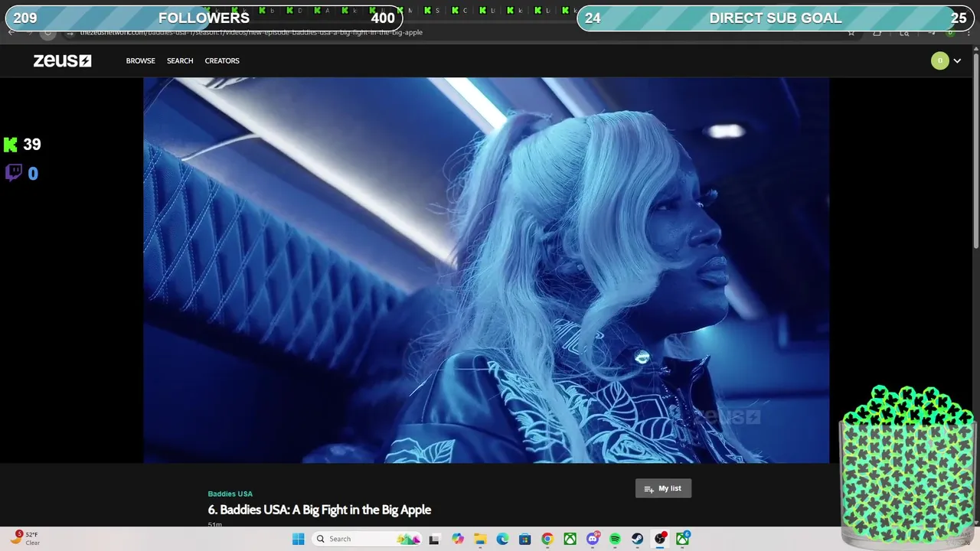Viewport: 980px width, 551px height.
Task: Click the Baddies USA video player
Action: point(486,269)
